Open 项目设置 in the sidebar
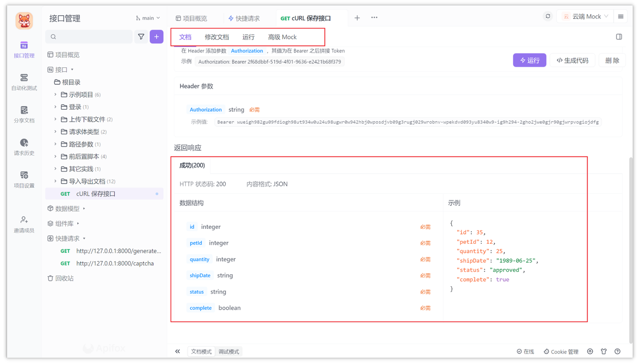 click(24, 180)
